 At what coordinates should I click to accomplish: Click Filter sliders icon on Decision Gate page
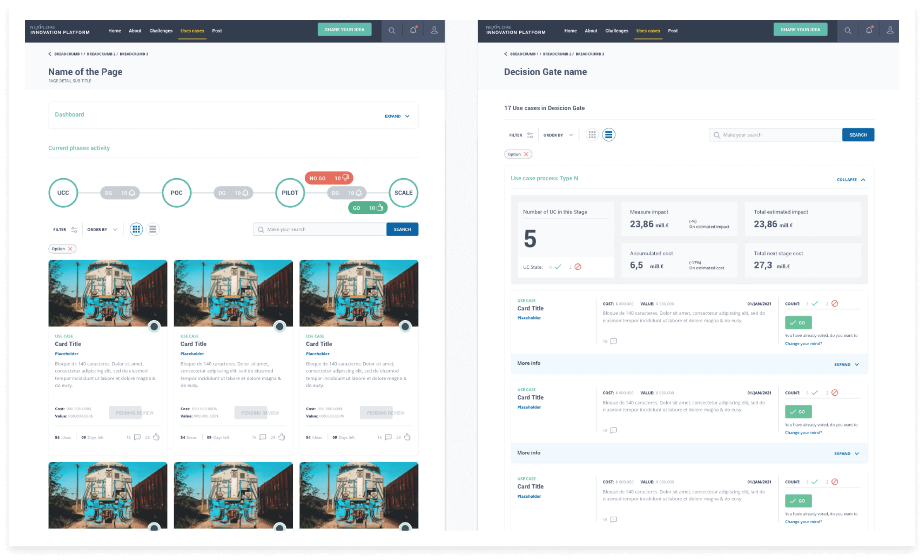(x=530, y=135)
